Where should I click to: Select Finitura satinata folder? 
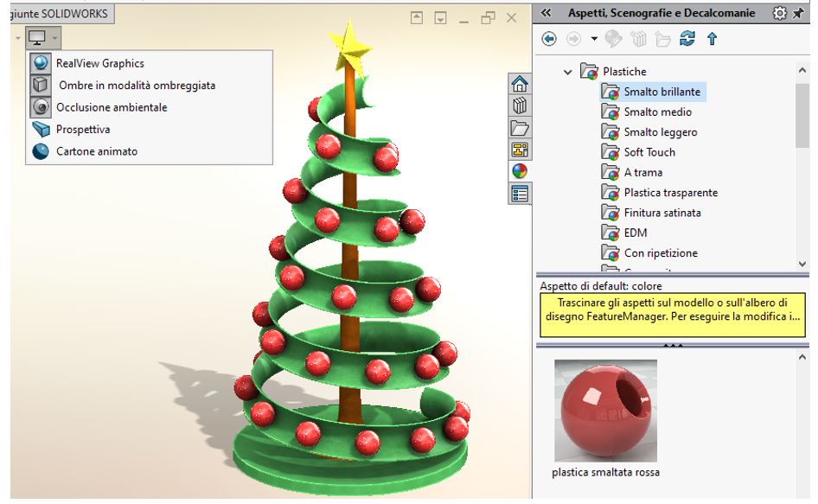[662, 213]
